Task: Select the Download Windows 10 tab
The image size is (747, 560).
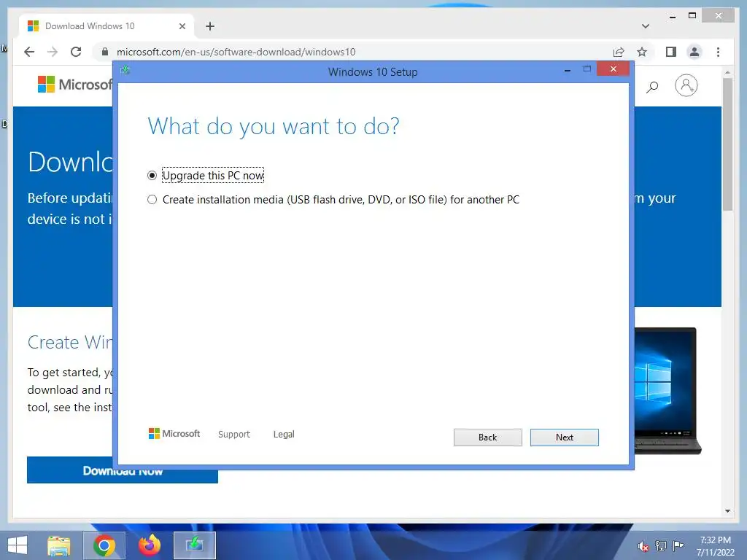Action: point(107,26)
